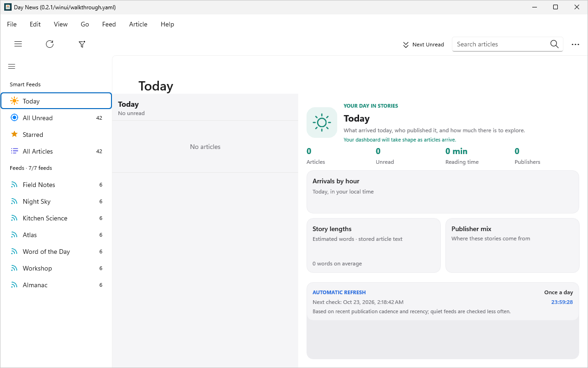Refresh feeds with the circular arrow icon
This screenshot has width=588, height=368.
point(50,44)
